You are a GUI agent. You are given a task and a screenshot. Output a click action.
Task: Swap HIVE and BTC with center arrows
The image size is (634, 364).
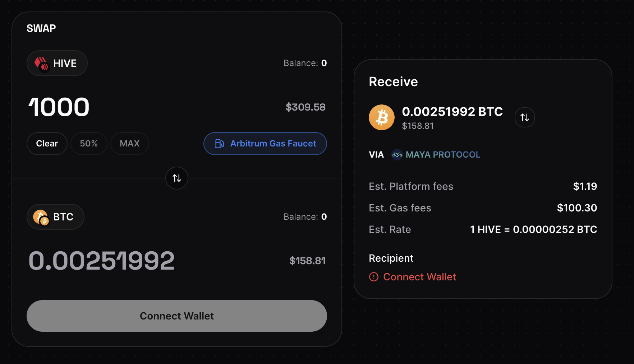click(177, 178)
